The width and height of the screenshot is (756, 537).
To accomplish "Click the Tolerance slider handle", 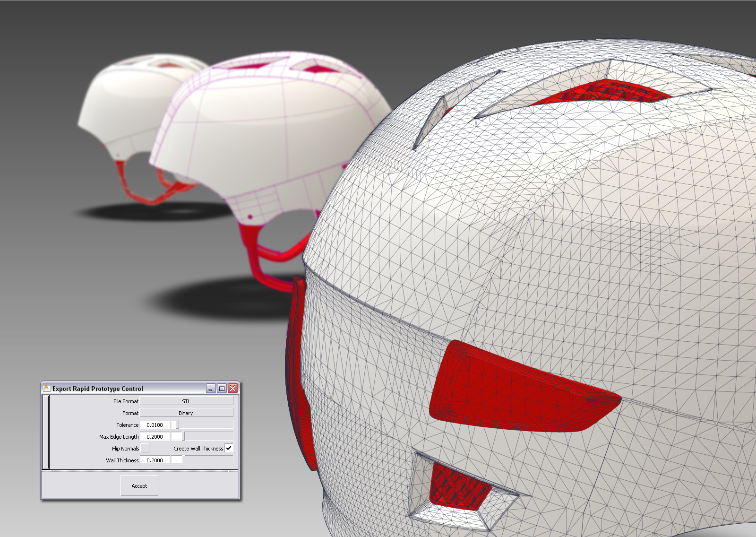I will click(174, 425).
